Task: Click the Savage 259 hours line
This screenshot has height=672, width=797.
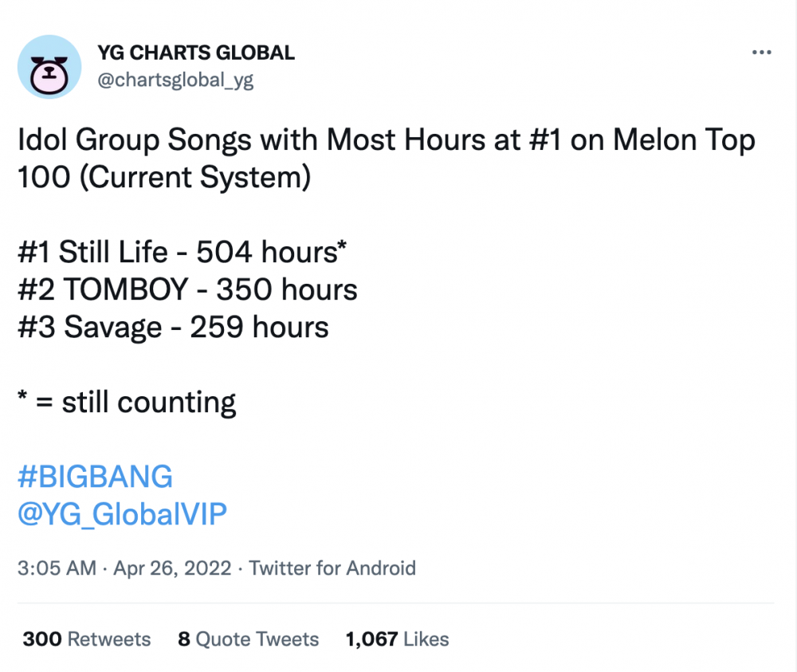Action: click(x=173, y=327)
